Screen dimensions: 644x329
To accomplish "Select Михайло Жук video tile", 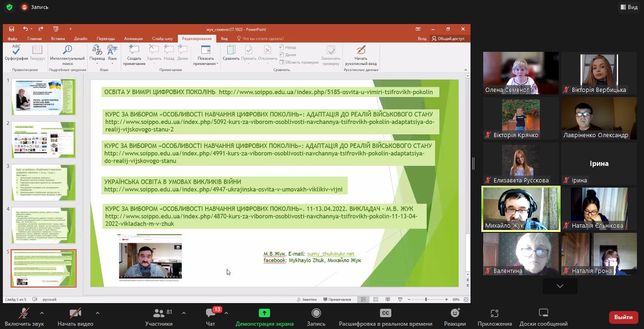I will click(x=520, y=209).
